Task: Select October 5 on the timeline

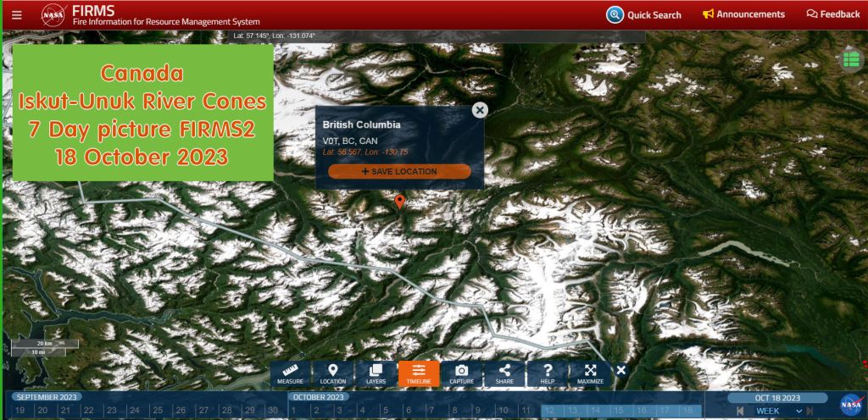Action: 373,411
